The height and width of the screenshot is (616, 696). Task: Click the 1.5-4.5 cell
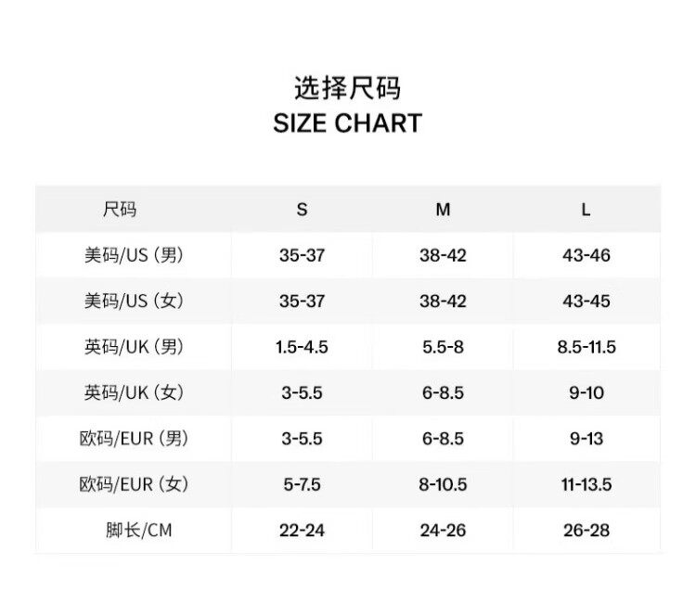click(x=302, y=347)
